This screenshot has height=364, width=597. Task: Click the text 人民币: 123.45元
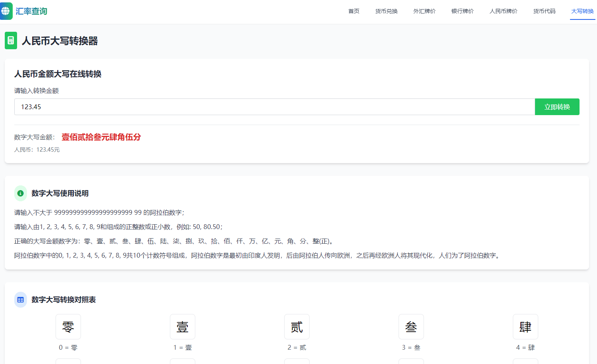coord(37,150)
